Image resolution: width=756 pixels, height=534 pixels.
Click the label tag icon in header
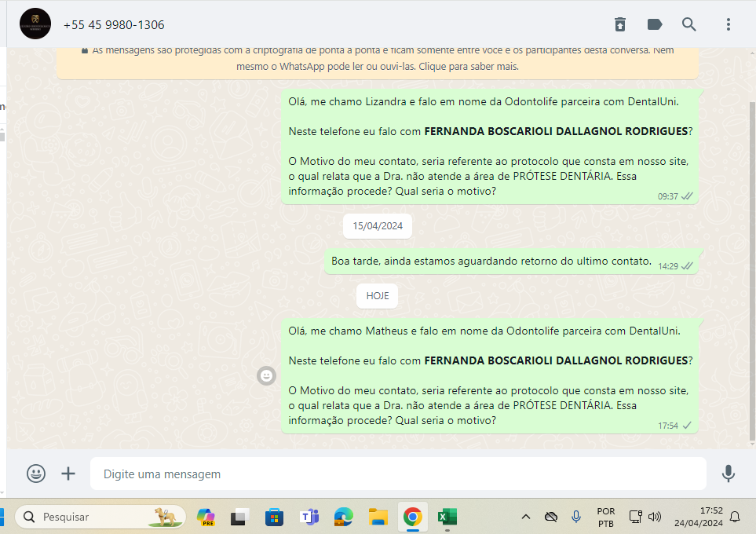tap(655, 24)
